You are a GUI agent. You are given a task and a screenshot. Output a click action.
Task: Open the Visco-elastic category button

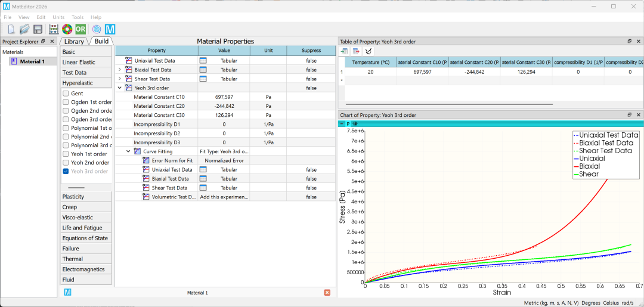(86, 218)
